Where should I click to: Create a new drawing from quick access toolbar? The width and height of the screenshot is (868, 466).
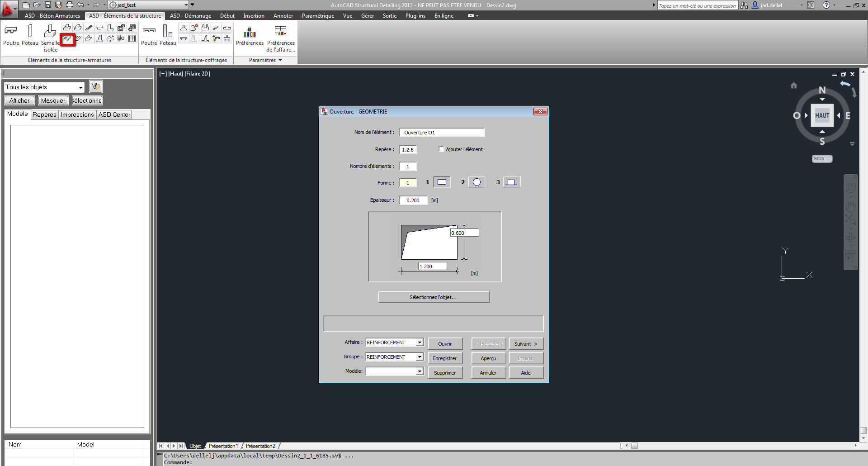coord(26,5)
